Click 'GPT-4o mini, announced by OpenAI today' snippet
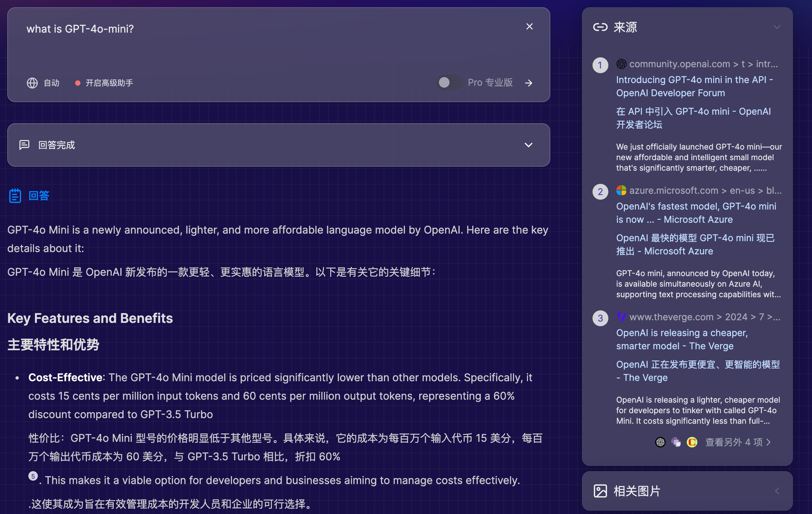 tap(698, 283)
